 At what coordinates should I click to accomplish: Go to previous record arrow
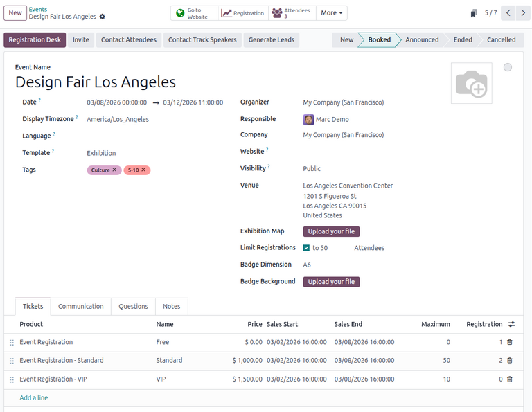(x=508, y=13)
